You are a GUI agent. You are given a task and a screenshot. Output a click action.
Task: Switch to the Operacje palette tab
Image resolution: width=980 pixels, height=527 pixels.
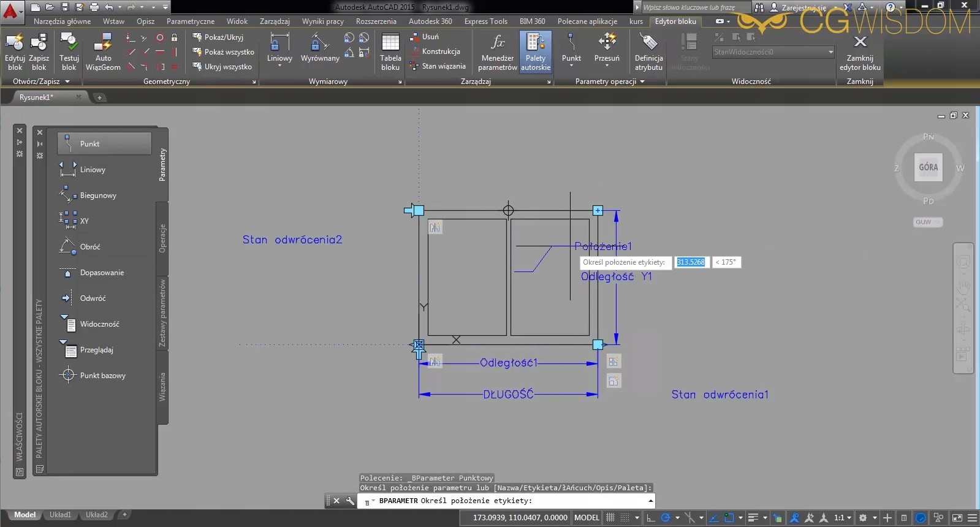pos(162,238)
